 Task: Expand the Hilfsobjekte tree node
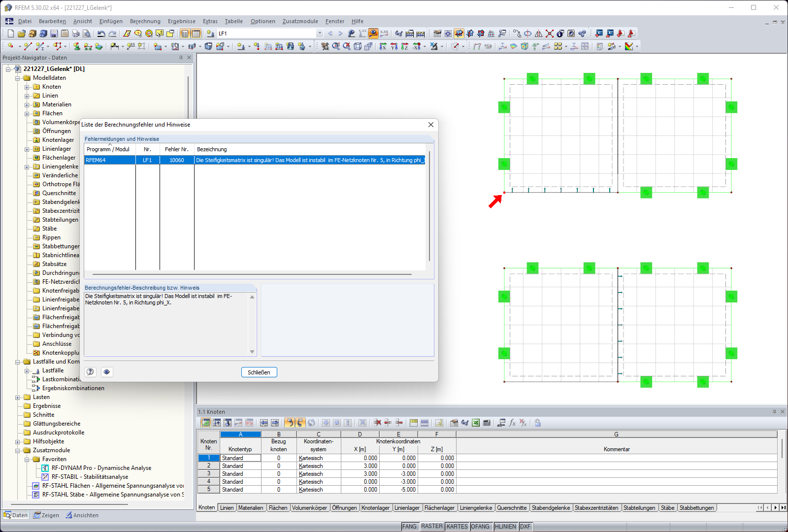[x=18, y=442]
